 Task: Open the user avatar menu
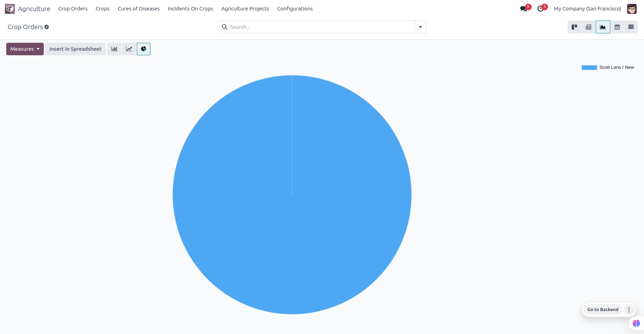pyautogui.click(x=631, y=9)
